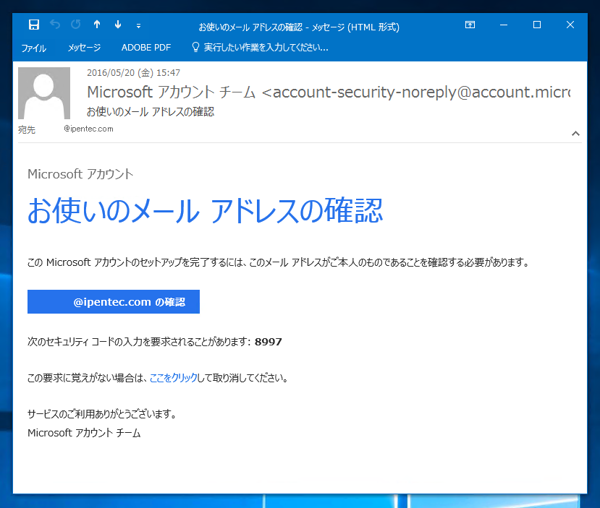
Task: Click signature Microsoft アカウント チーム at bottom
Action: tap(84, 433)
